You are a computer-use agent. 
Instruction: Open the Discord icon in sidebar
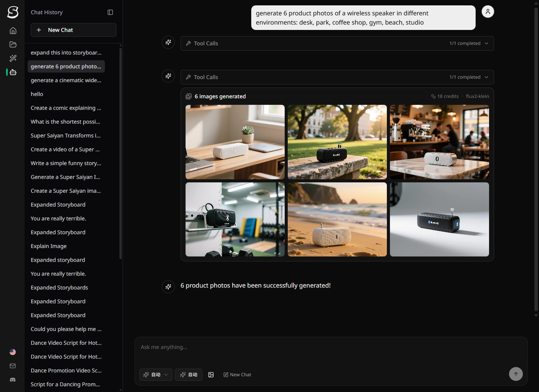click(x=13, y=380)
